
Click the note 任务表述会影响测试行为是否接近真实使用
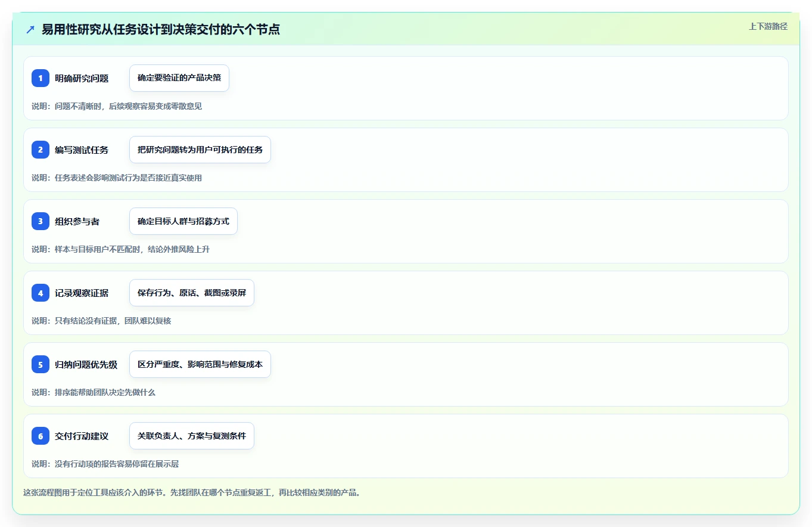pyautogui.click(x=128, y=178)
